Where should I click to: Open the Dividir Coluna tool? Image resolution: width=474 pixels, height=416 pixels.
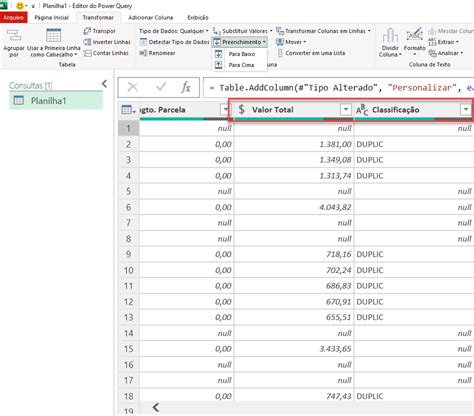tap(390, 43)
